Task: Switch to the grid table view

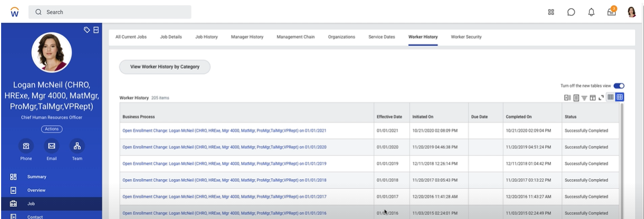Action: click(x=620, y=97)
